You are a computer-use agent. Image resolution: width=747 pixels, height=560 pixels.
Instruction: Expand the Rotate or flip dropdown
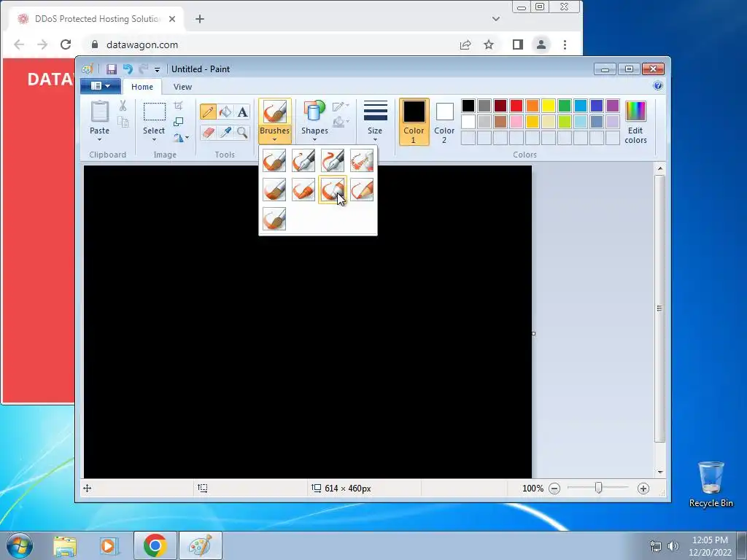pyautogui.click(x=181, y=138)
